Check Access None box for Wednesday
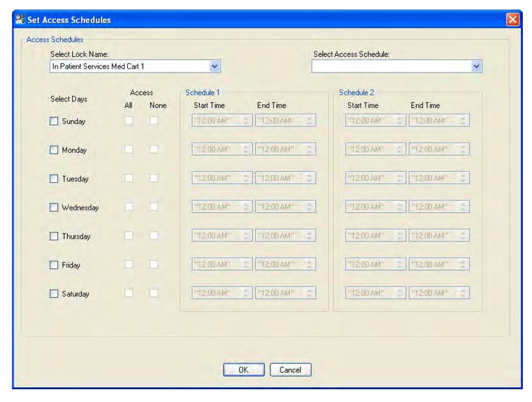The image size is (532, 402). [x=154, y=206]
